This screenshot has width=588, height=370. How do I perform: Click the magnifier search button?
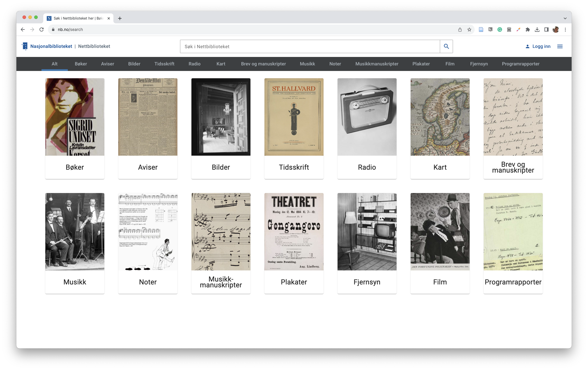tap(446, 46)
